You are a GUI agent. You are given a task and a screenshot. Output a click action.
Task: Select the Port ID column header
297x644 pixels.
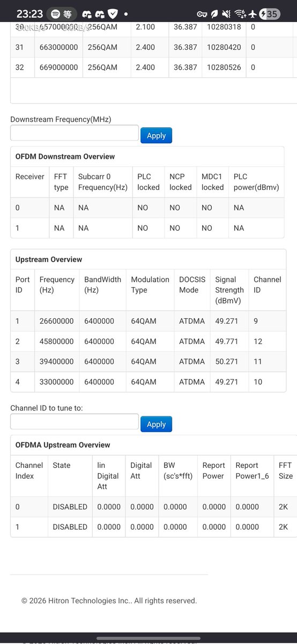point(23,285)
